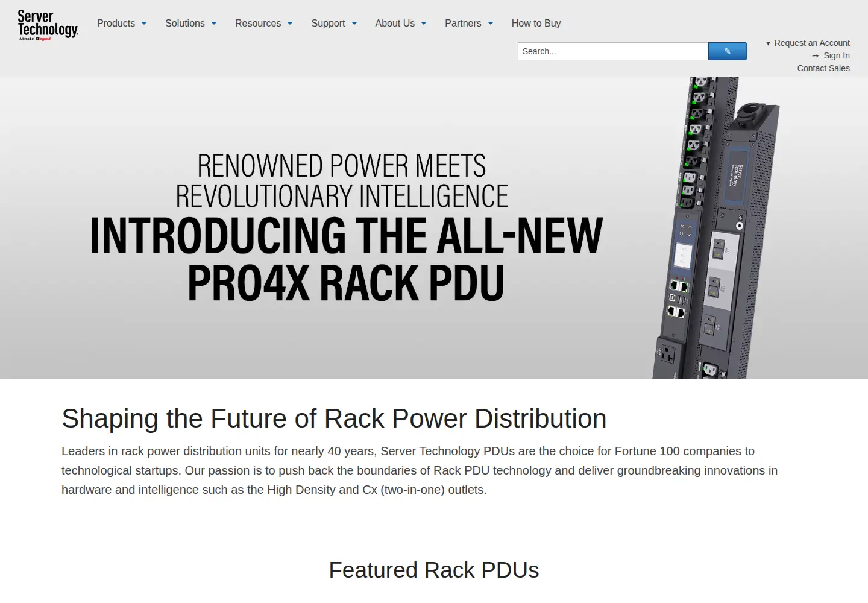Expand the Support dropdown arrow
The image size is (868, 603).
[354, 24]
